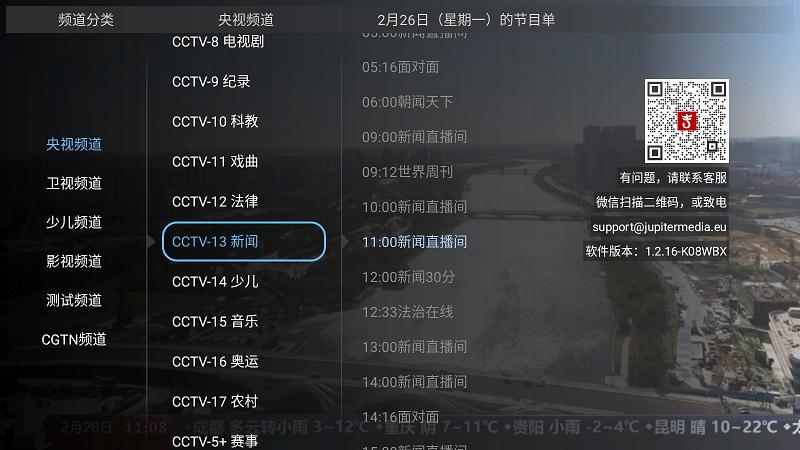Choose 测试频道 category
The image size is (800, 450).
(74, 300)
